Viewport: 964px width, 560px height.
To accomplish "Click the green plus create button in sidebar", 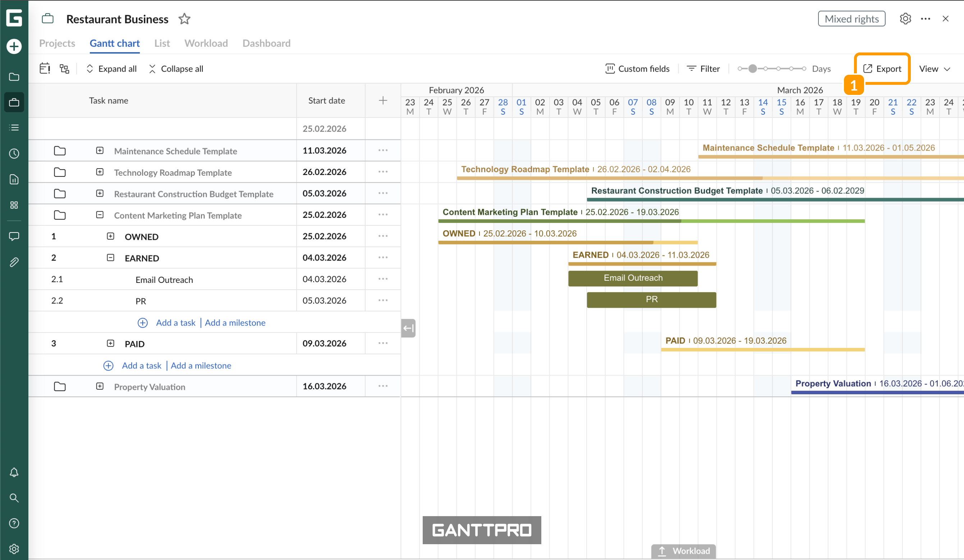I will point(14,47).
